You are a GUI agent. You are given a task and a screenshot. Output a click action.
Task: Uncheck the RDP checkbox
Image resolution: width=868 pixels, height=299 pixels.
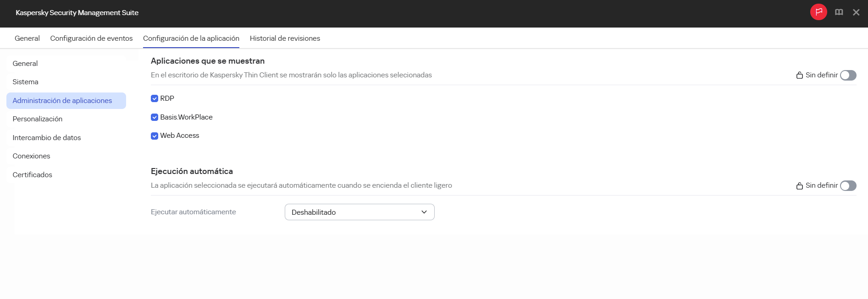coord(155,98)
